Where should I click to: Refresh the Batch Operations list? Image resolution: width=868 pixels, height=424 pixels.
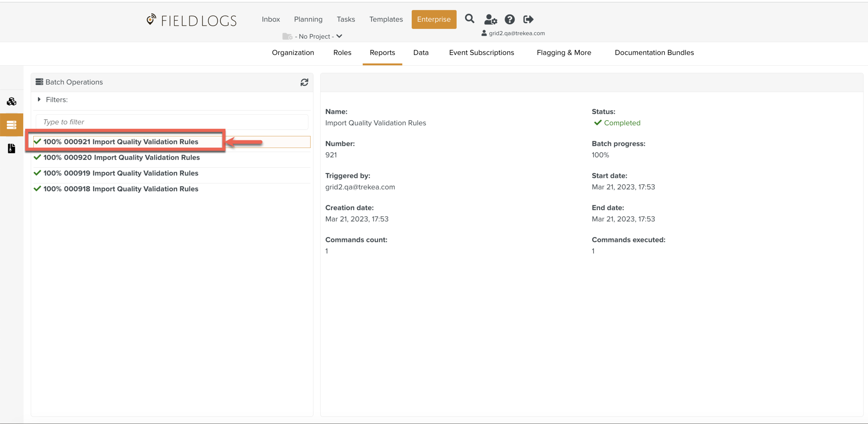click(304, 82)
